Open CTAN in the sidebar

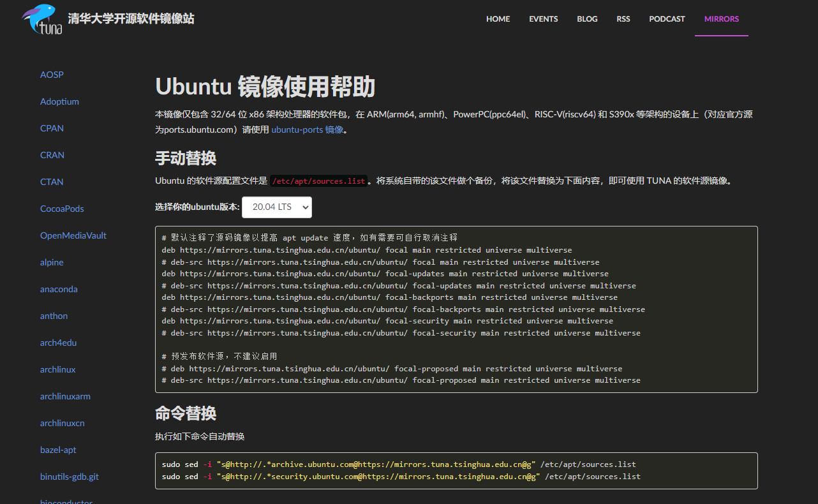click(x=52, y=182)
